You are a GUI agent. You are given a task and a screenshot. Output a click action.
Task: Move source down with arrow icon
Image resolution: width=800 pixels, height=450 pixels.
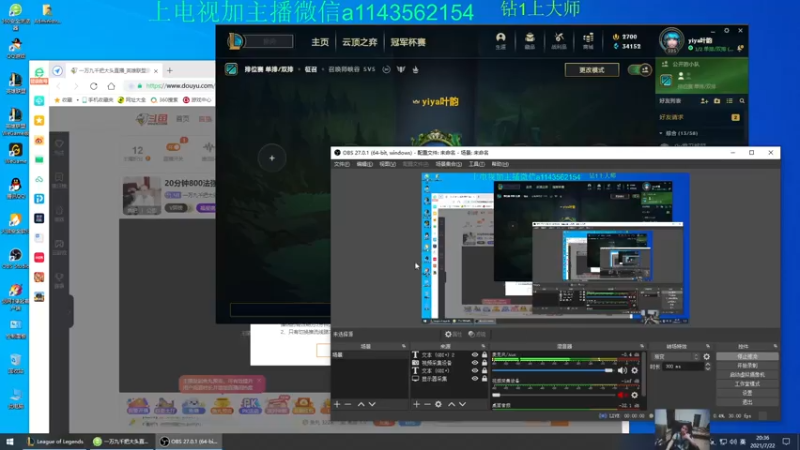coord(462,404)
